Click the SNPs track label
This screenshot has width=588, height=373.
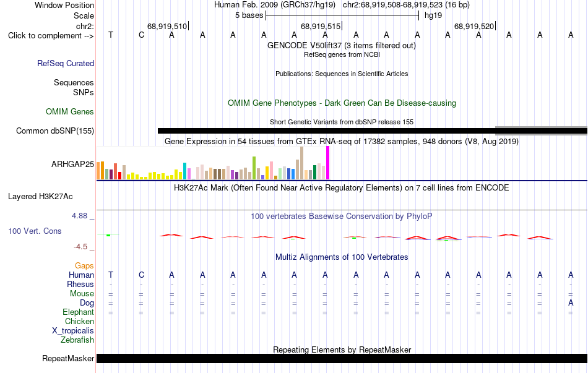84,92
